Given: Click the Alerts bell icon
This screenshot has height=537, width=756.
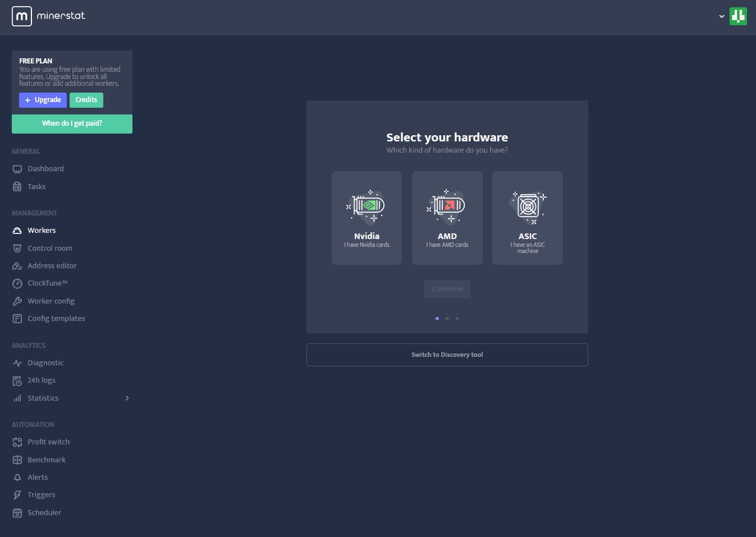Looking at the screenshot, I should click(x=17, y=478).
